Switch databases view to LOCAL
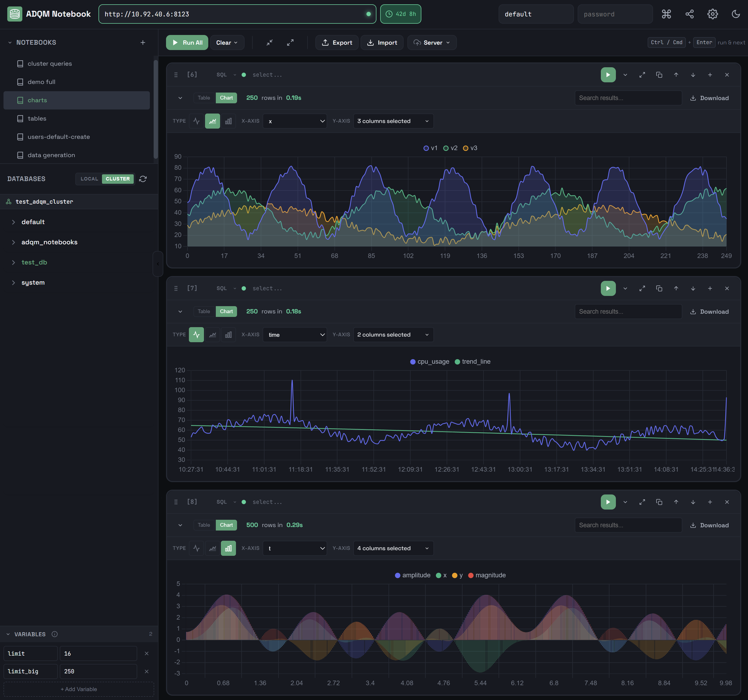This screenshot has width=748, height=700. point(89,179)
